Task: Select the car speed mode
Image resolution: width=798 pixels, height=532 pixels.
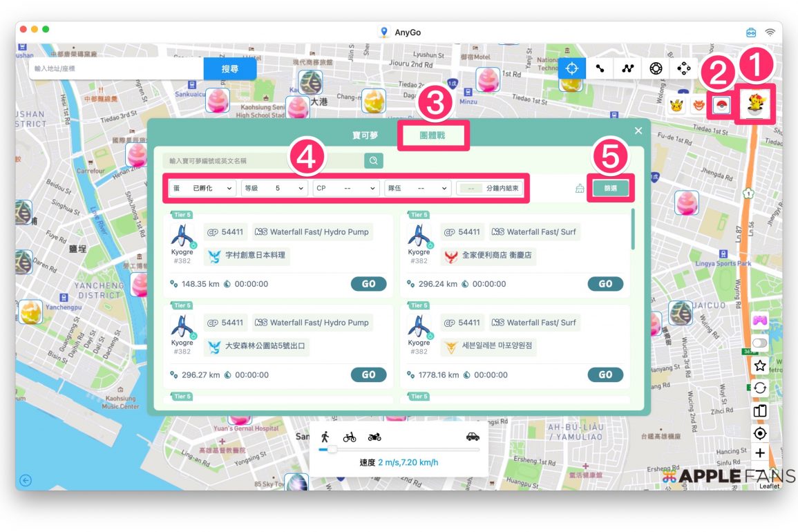Action: (x=473, y=437)
